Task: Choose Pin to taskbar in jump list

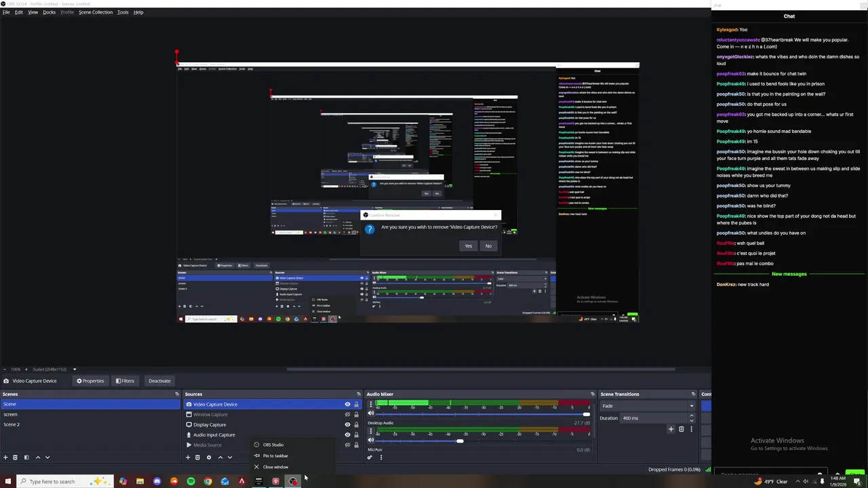Action: click(293, 455)
